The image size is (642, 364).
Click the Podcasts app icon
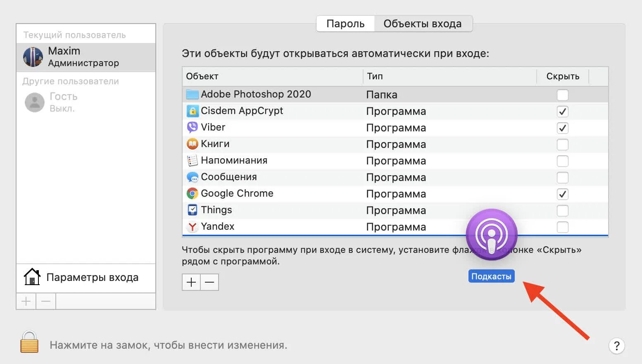pyautogui.click(x=491, y=235)
